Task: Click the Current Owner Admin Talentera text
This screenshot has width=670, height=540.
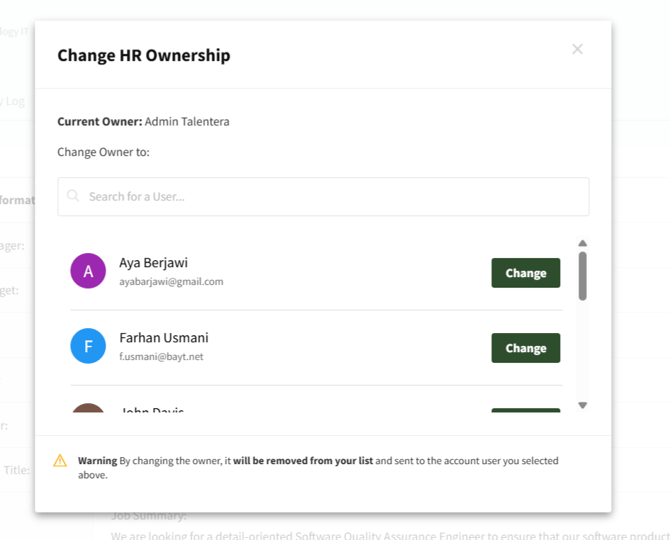Action: [143, 122]
